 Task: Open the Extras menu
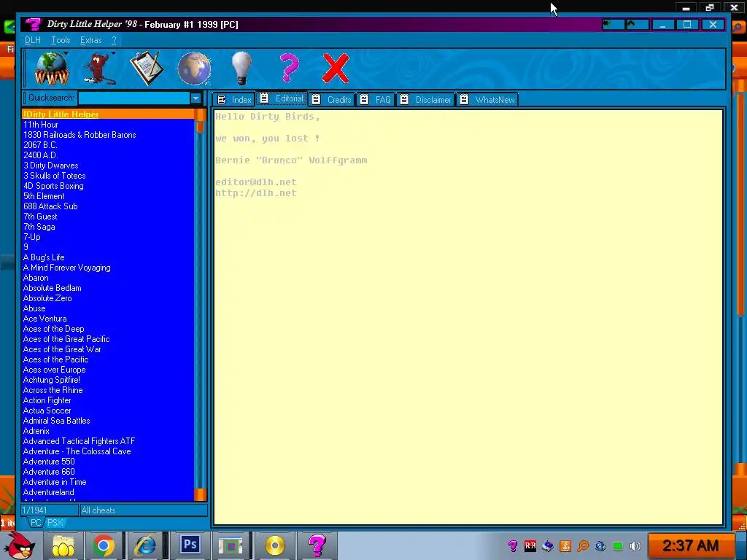point(91,40)
